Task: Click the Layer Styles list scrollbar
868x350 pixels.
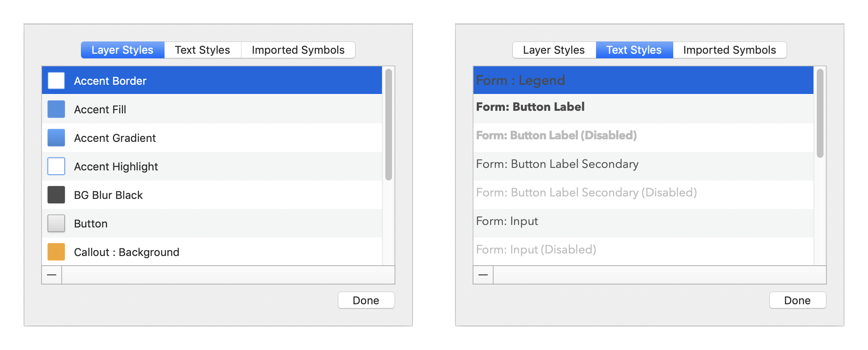Action: [389, 125]
